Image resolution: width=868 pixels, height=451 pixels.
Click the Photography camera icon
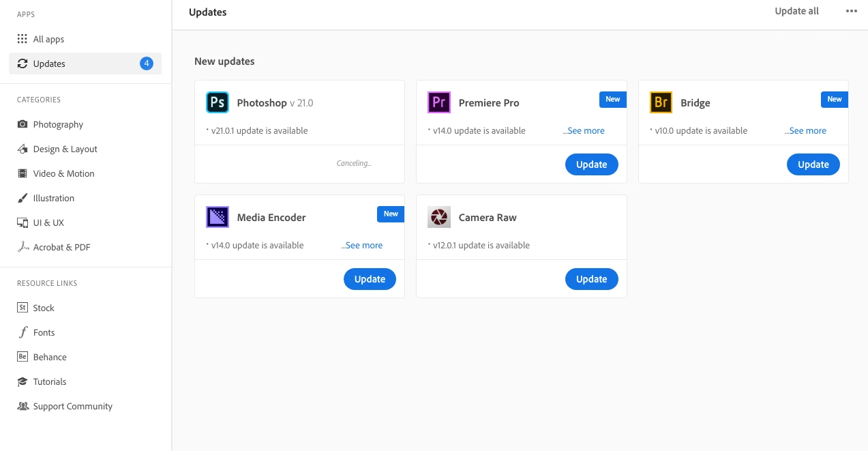click(x=23, y=124)
